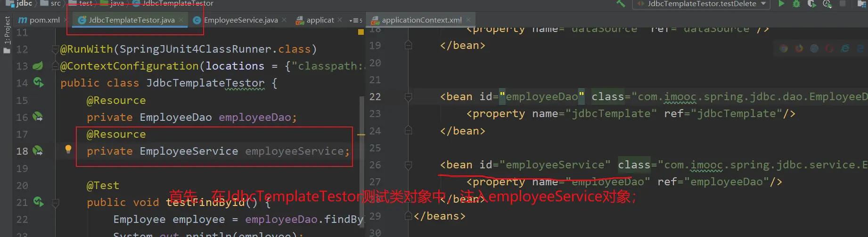Click the orange error-stripe mark in left editor

[361, 135]
